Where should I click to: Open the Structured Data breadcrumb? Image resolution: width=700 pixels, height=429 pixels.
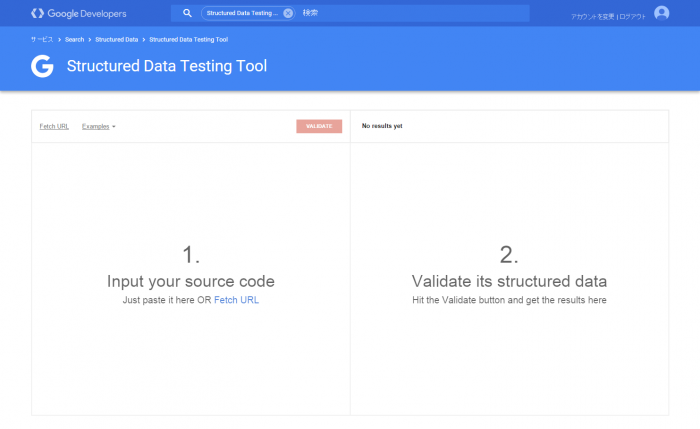[x=117, y=39]
